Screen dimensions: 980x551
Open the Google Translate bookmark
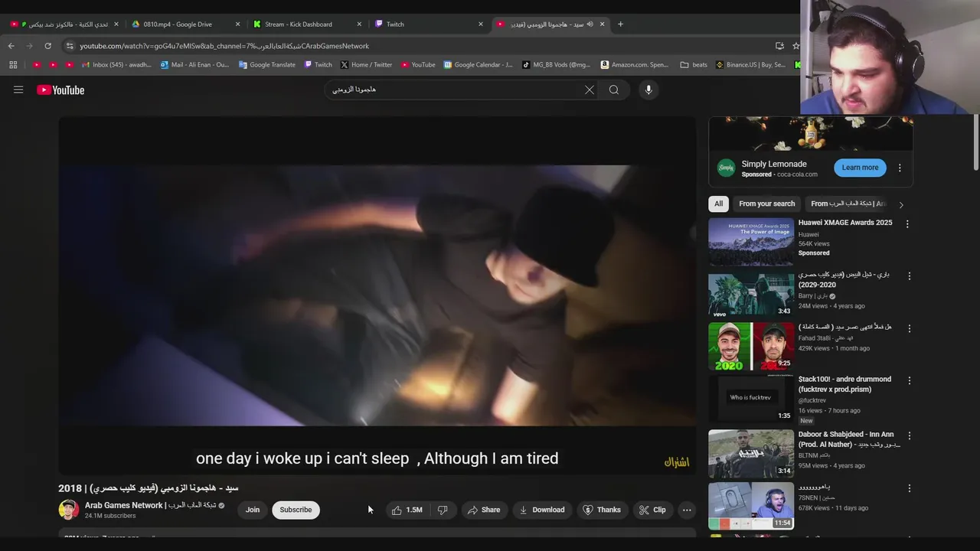(x=266, y=65)
